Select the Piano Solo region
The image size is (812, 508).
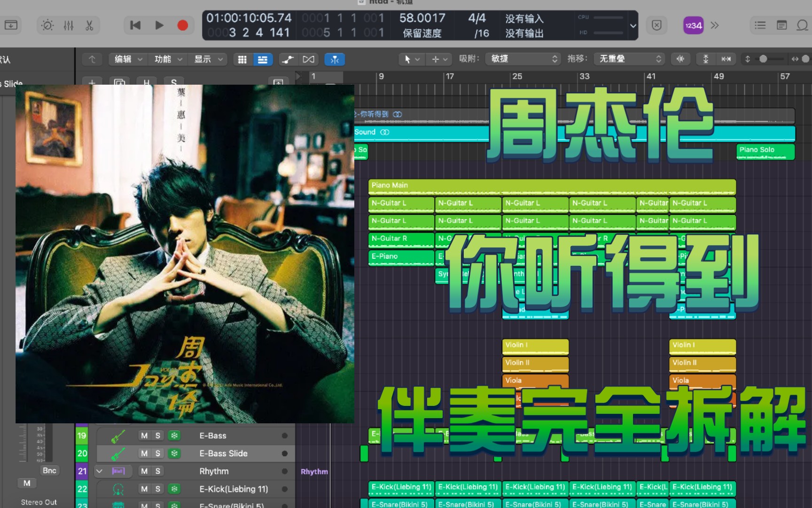765,151
